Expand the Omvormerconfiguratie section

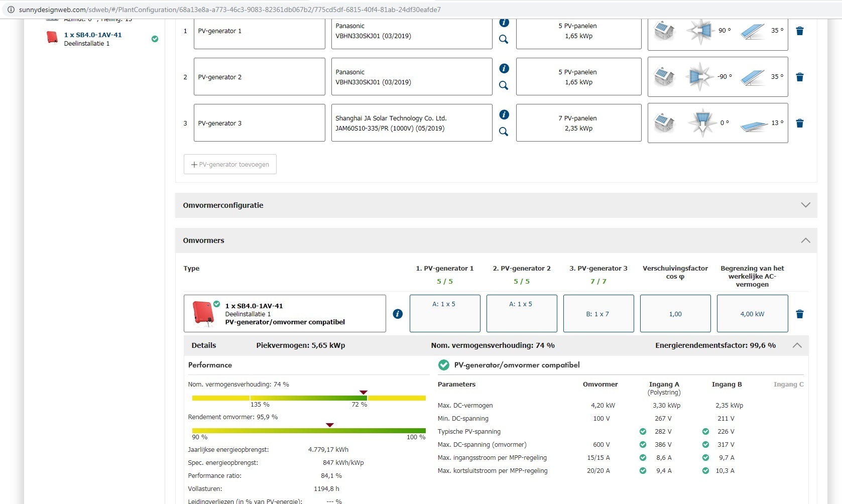(805, 205)
